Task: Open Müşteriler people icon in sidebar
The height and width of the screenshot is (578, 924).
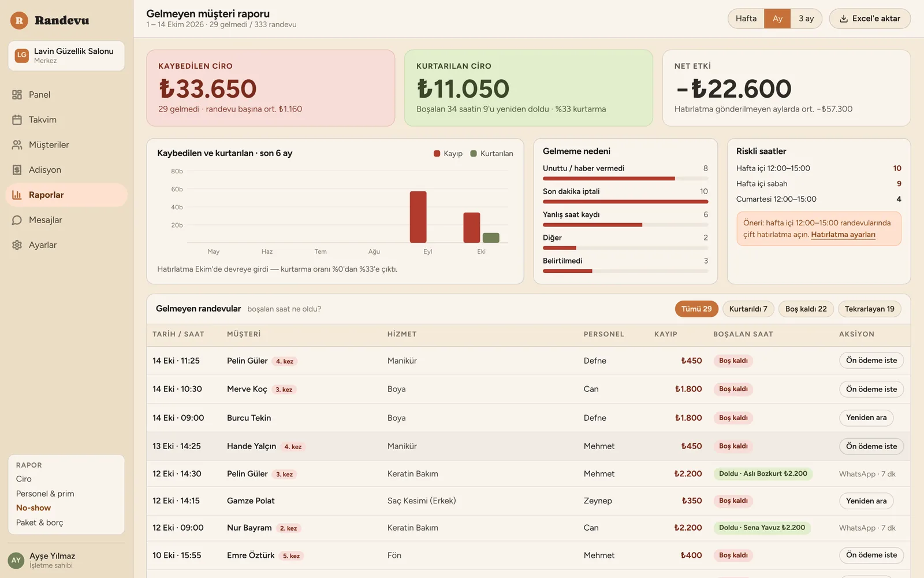Action: click(x=17, y=144)
